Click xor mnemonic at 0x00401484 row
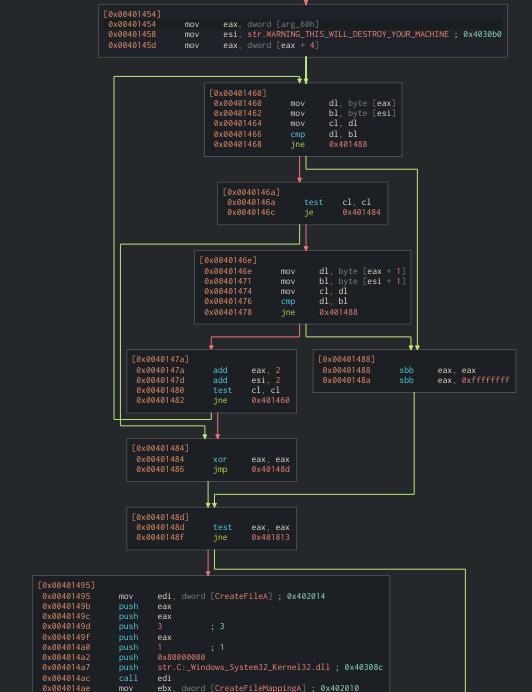 click(x=220, y=460)
